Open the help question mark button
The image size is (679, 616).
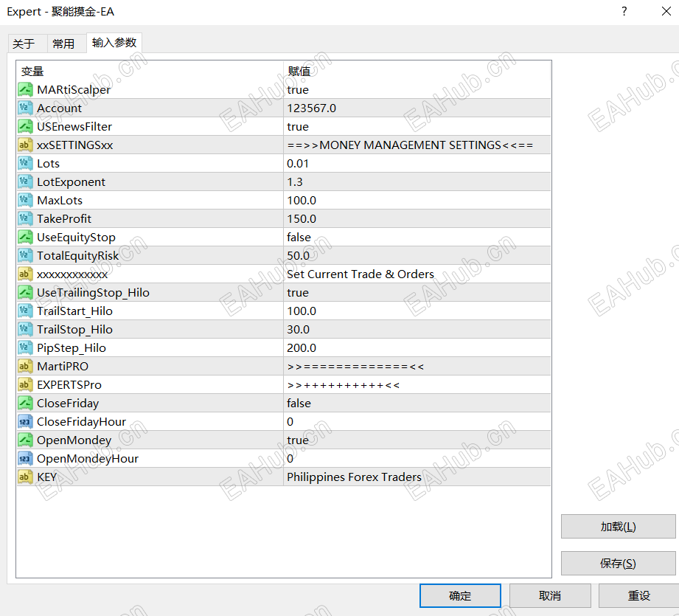coord(624,12)
